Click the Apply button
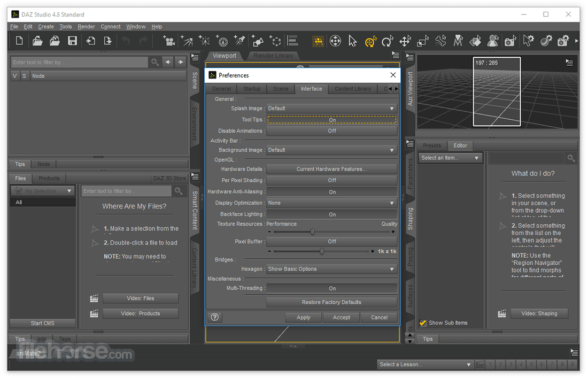The width and height of the screenshot is (588, 378). (x=304, y=317)
